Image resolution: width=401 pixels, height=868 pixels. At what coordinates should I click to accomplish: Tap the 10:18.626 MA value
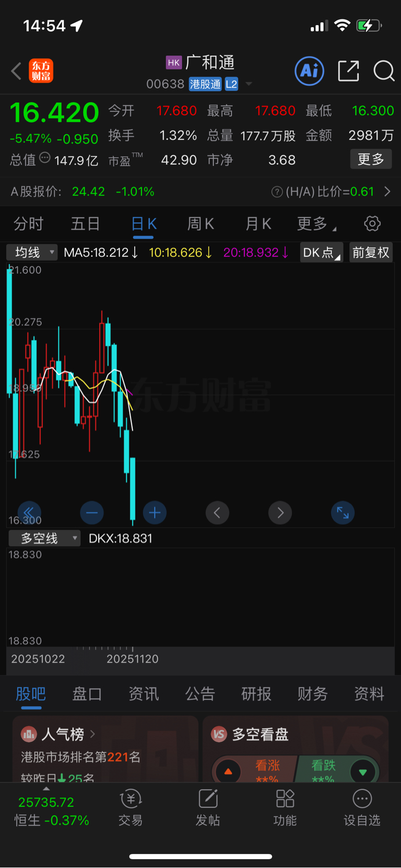click(x=181, y=253)
